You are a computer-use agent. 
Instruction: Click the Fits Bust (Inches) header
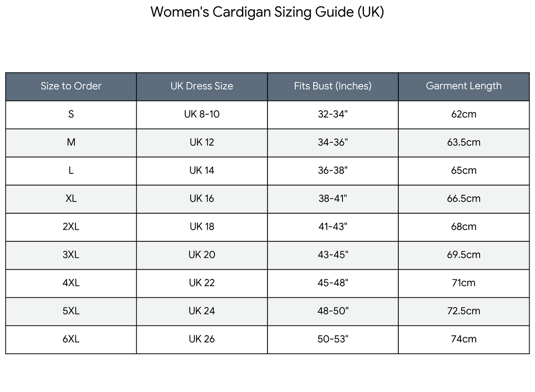pos(333,86)
